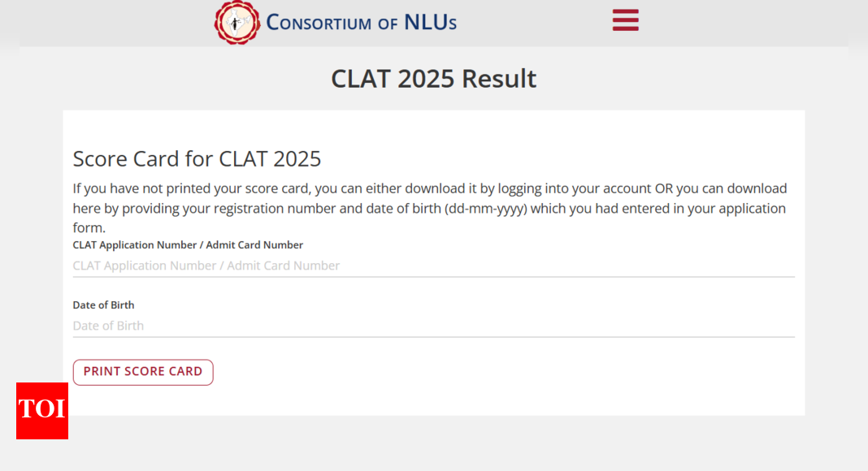Click the 'form.' text ending the instructions
This screenshot has width=868, height=471.
tap(89, 228)
